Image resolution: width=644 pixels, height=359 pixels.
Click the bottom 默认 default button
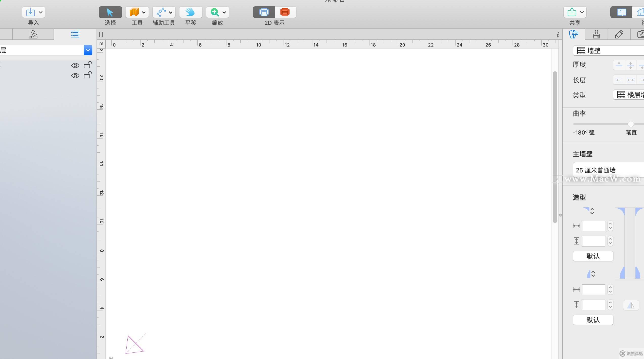pyautogui.click(x=593, y=320)
